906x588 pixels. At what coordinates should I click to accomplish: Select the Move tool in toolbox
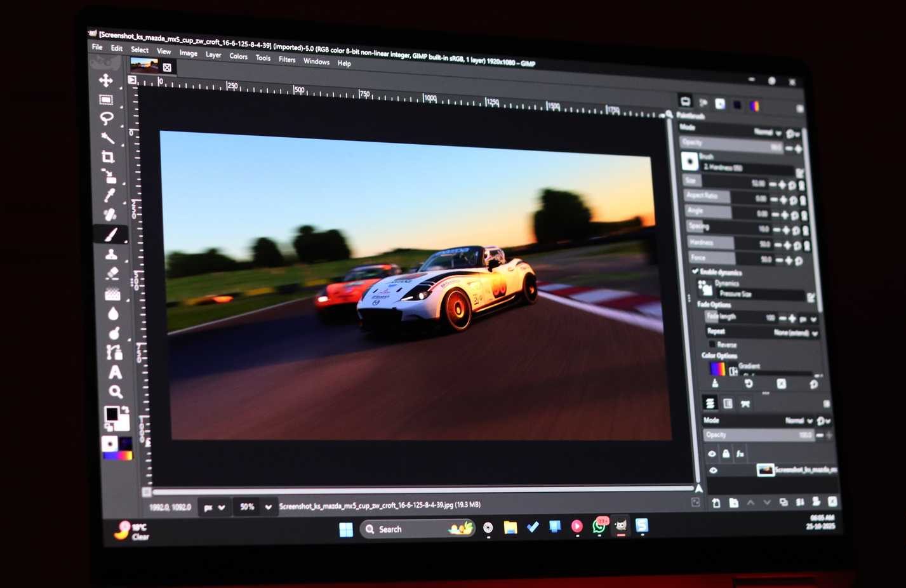105,81
